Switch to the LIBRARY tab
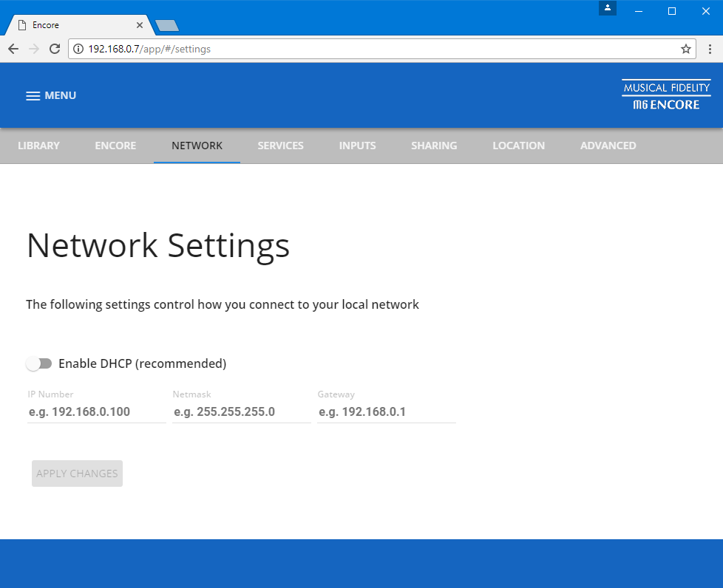The width and height of the screenshot is (723, 588). click(38, 146)
